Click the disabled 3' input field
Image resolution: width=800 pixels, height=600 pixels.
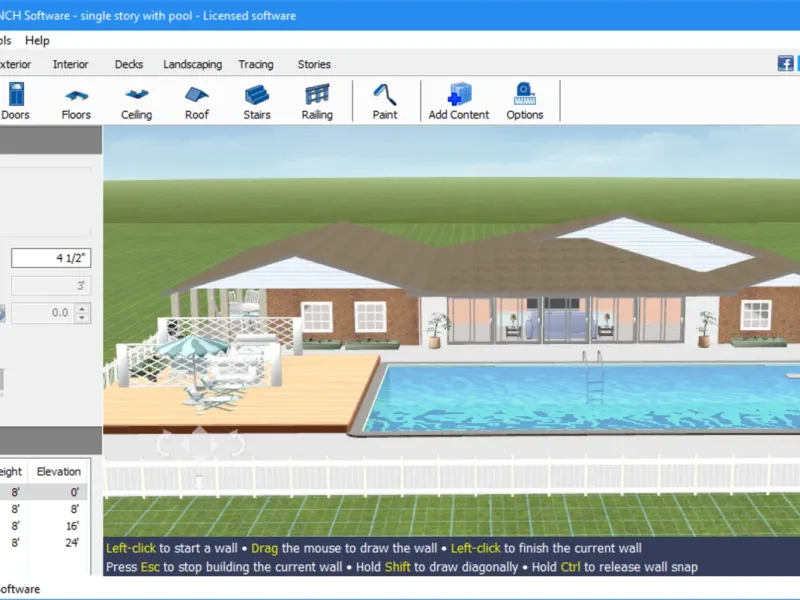point(51,286)
